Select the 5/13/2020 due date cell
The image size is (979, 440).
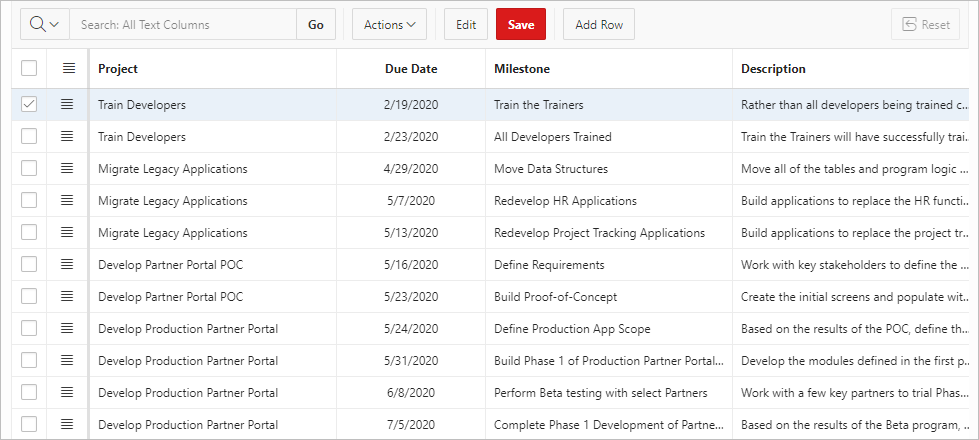pos(411,232)
